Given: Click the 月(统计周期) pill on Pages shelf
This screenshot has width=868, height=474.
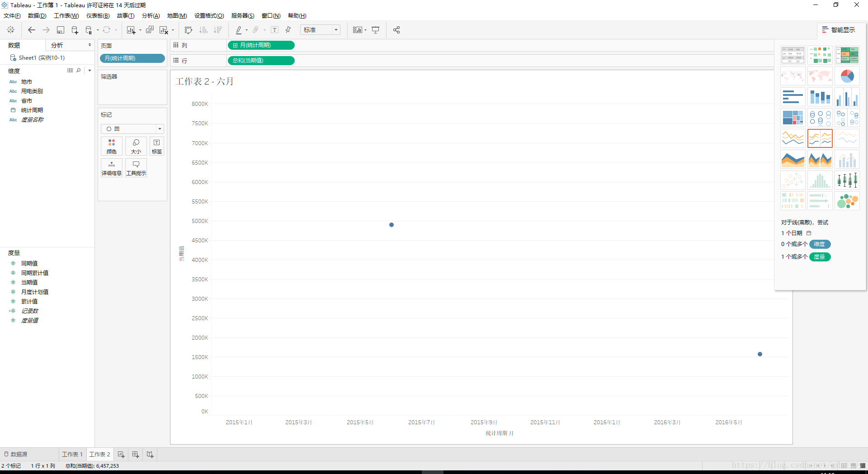Looking at the screenshot, I should pos(132,58).
